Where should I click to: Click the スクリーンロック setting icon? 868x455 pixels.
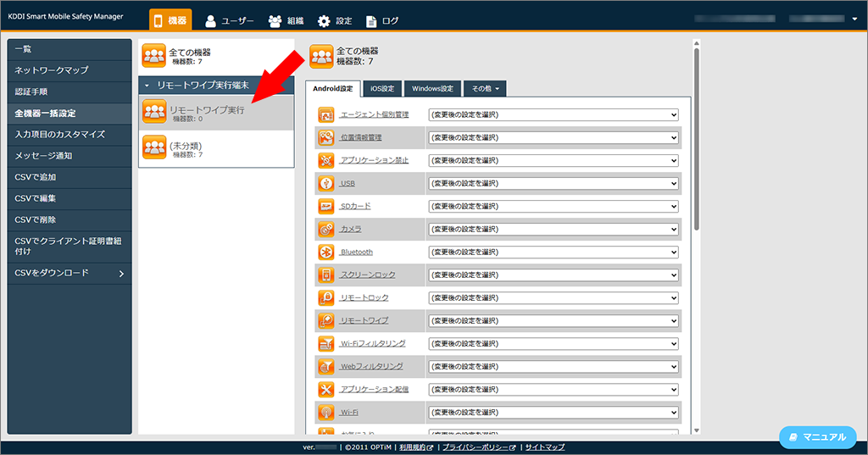[x=326, y=275]
